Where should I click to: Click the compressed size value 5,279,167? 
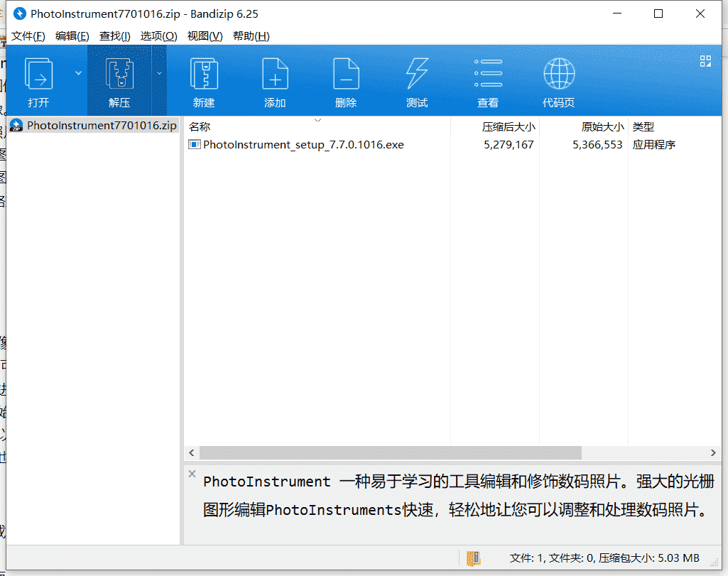click(509, 145)
